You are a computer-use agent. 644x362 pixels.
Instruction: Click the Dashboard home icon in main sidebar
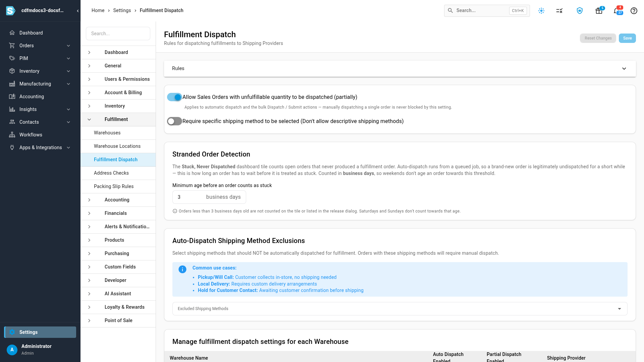point(12,33)
